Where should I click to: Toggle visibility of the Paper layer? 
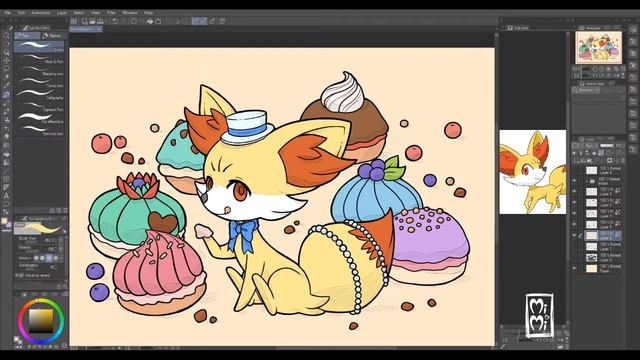coord(574,269)
